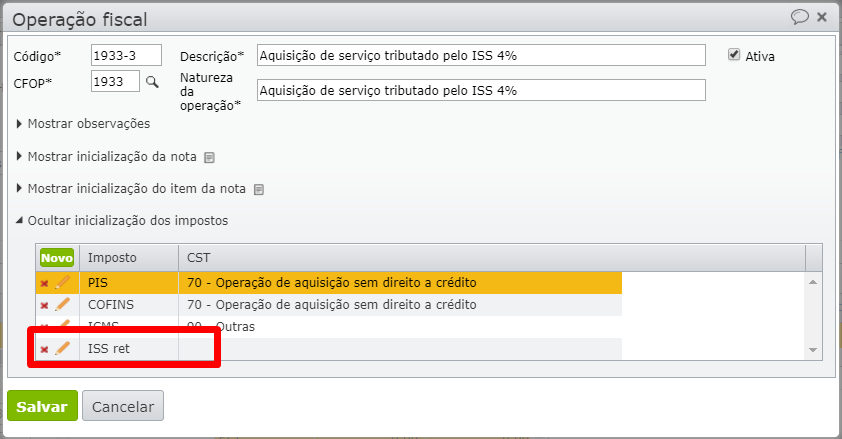Expand Mostrar inicialização da nota section
The height and width of the screenshot is (439, 842).
click(x=106, y=157)
